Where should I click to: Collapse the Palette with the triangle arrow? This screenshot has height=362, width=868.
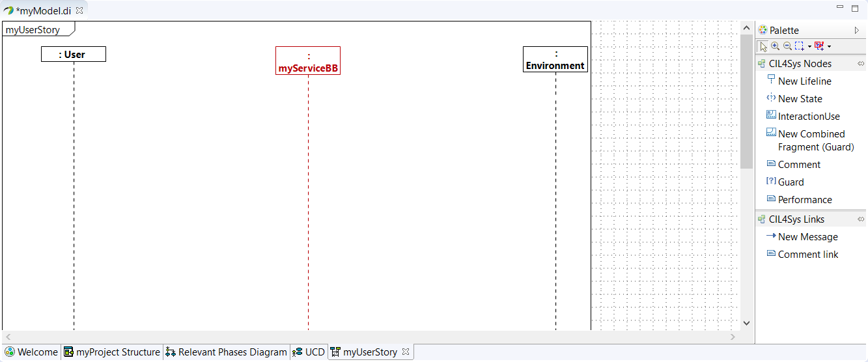click(857, 30)
